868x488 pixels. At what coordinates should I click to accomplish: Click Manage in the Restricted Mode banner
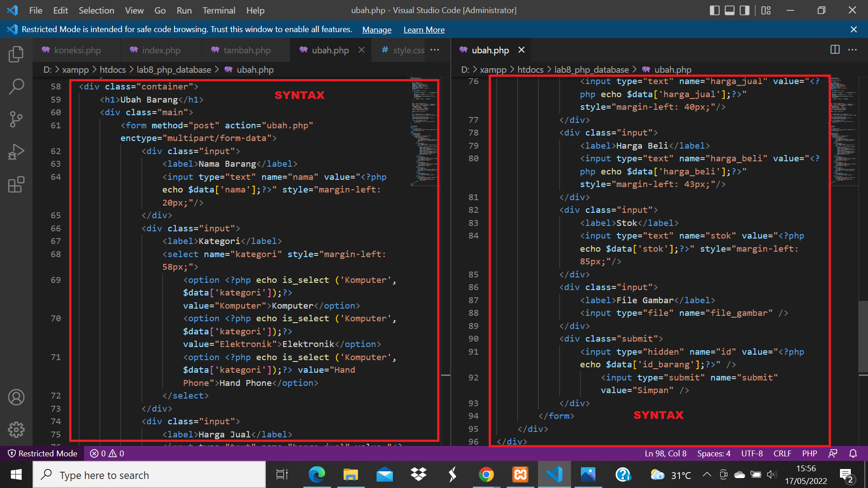click(377, 29)
